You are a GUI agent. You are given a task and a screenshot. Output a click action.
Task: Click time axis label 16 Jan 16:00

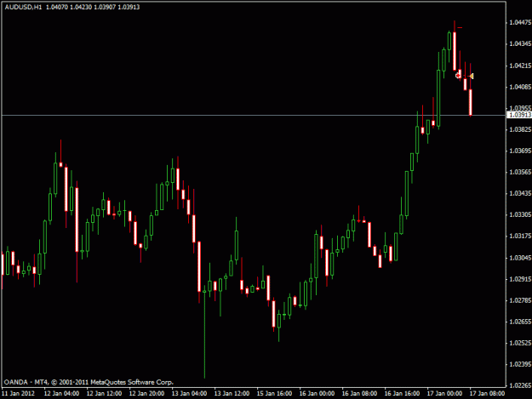402,393
